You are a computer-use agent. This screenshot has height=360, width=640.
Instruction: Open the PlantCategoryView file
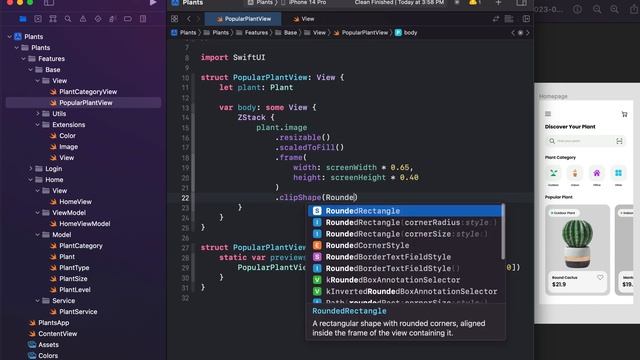pyautogui.click(x=83, y=92)
